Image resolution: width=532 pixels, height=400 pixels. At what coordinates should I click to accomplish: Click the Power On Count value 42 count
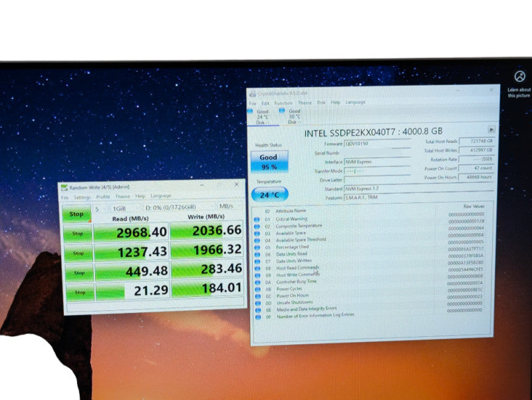(476, 168)
